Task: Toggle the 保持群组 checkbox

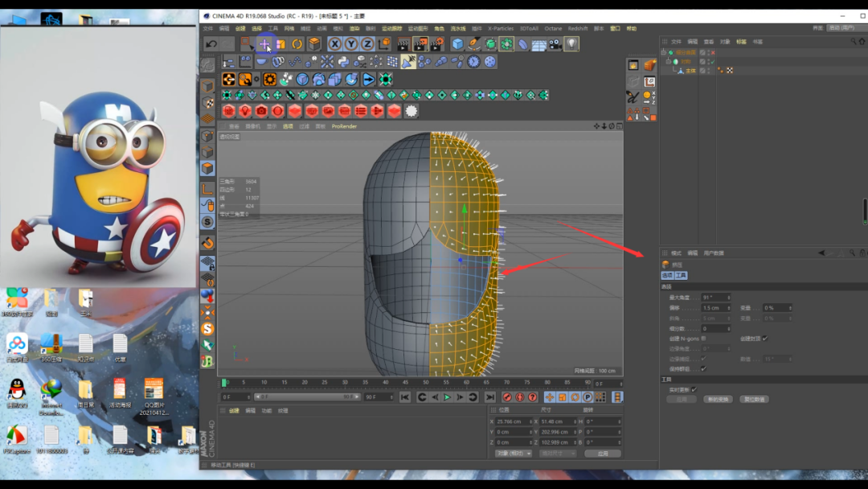Action: pos(703,369)
